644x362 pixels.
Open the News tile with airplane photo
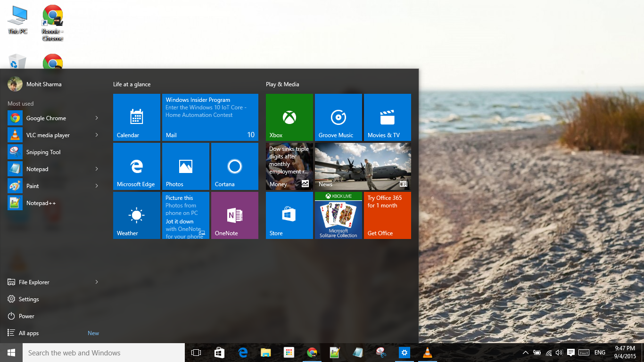(363, 166)
